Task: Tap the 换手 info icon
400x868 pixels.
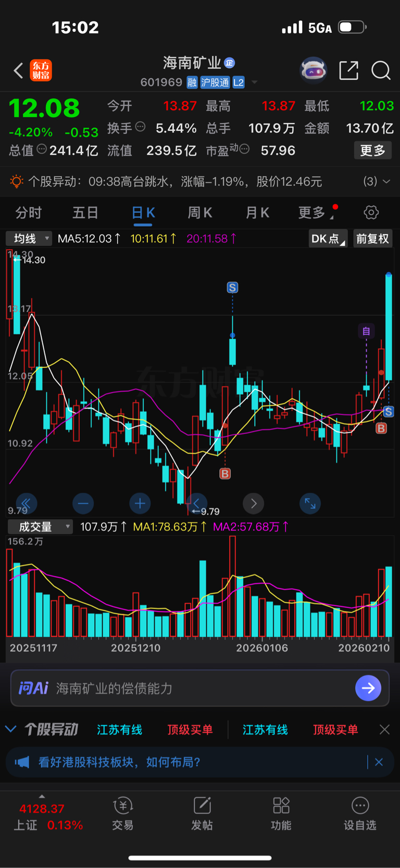Action: coord(140,127)
